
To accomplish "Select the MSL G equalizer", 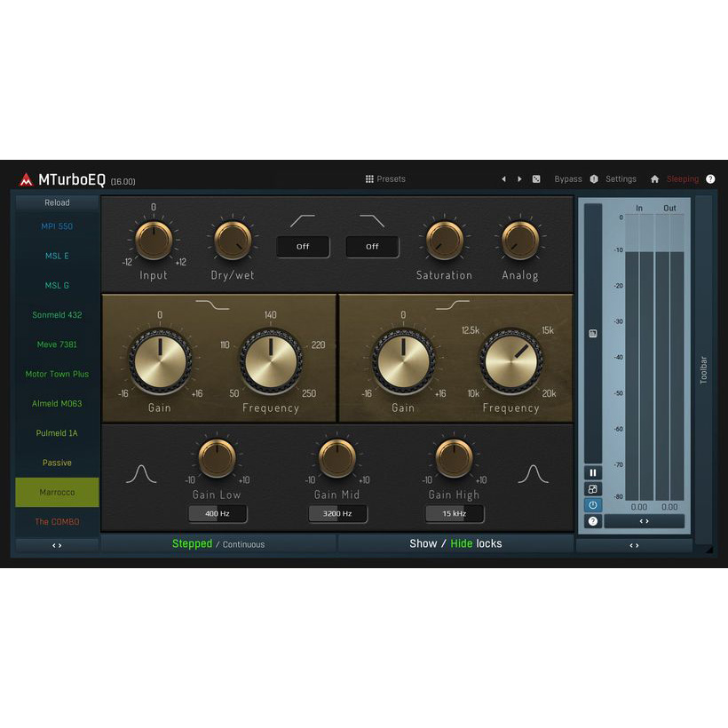I will [x=57, y=286].
